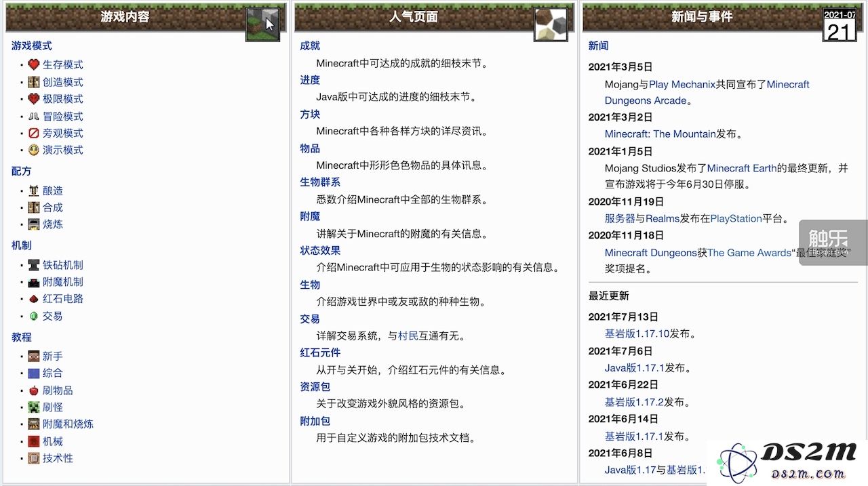The height and width of the screenshot is (486, 868).
Task: Open the 状态效果 heading link
Action: (320, 251)
